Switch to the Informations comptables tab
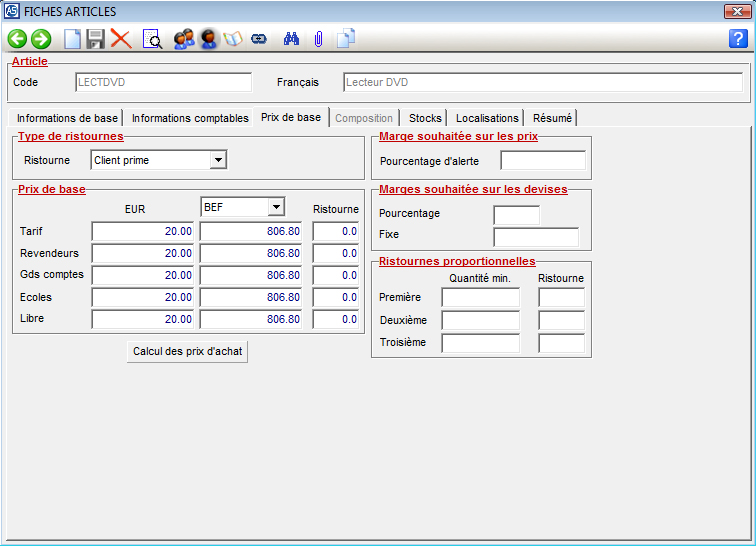This screenshot has height=546, width=756. tap(190, 118)
